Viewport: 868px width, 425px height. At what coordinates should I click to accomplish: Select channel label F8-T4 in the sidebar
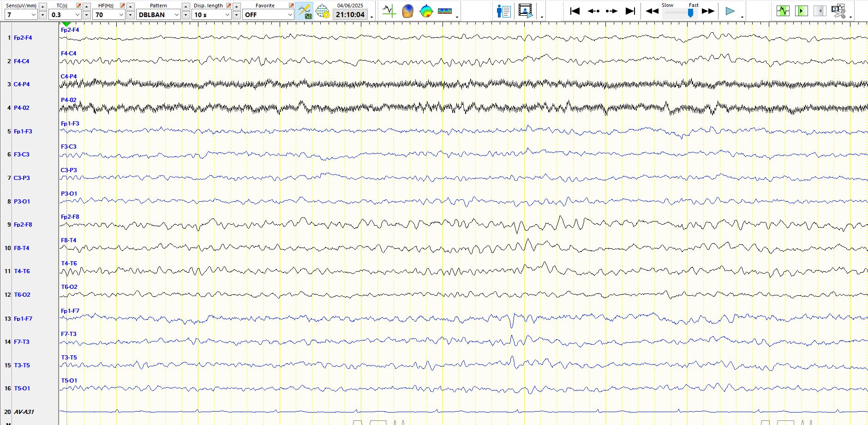pyautogui.click(x=22, y=248)
